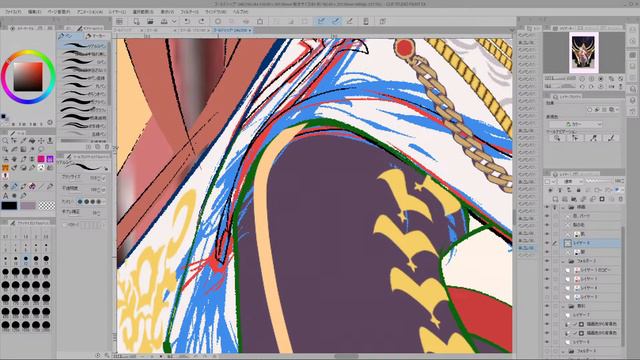The height and width of the screenshot is (360, 640).
Task: Toggle snap to ruler in command bar
Action: point(321,21)
